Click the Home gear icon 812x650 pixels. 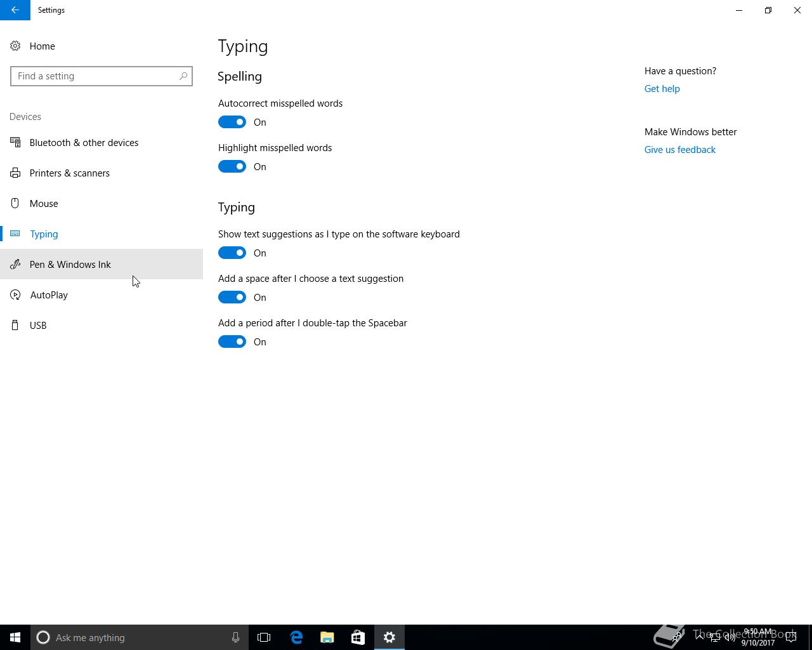tap(15, 46)
